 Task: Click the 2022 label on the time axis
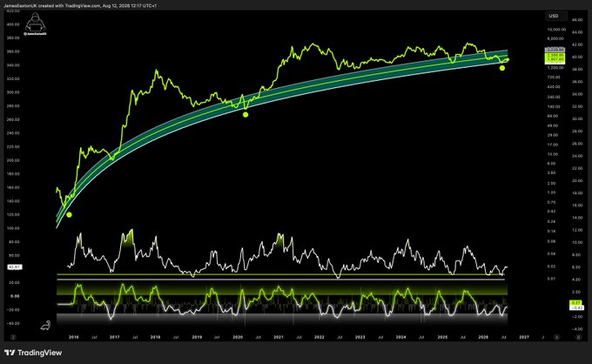[320, 337]
